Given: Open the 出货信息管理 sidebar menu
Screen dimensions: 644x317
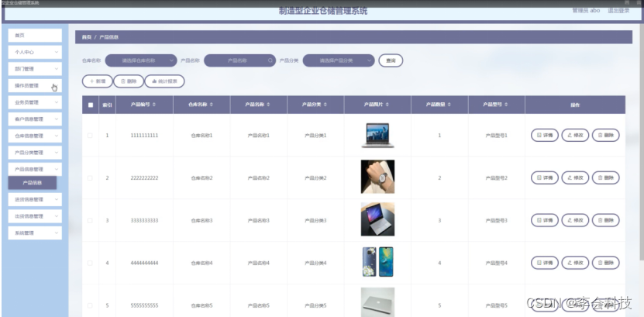Looking at the screenshot, I should tap(35, 216).
